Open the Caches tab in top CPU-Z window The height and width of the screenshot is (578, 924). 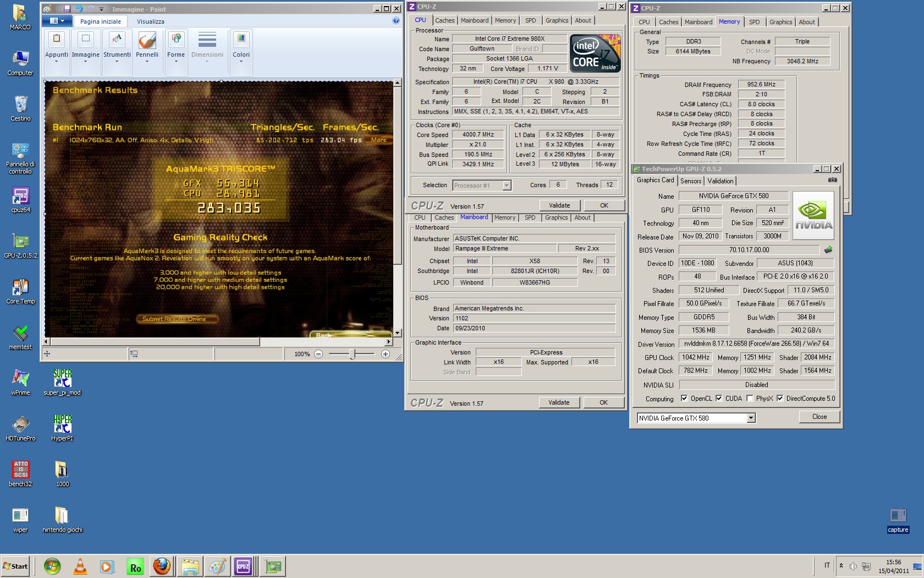(x=445, y=20)
